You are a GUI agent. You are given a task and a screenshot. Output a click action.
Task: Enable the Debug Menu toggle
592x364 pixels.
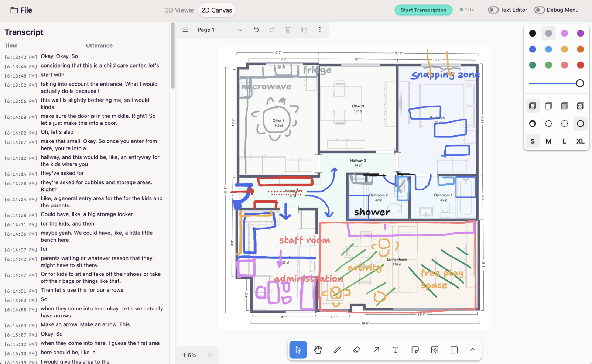coord(540,10)
